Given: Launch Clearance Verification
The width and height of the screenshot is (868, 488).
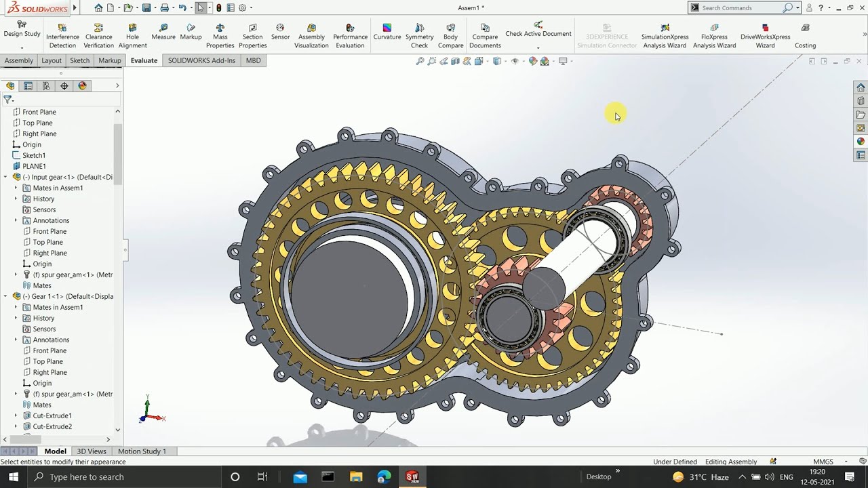Looking at the screenshot, I should click(x=98, y=36).
